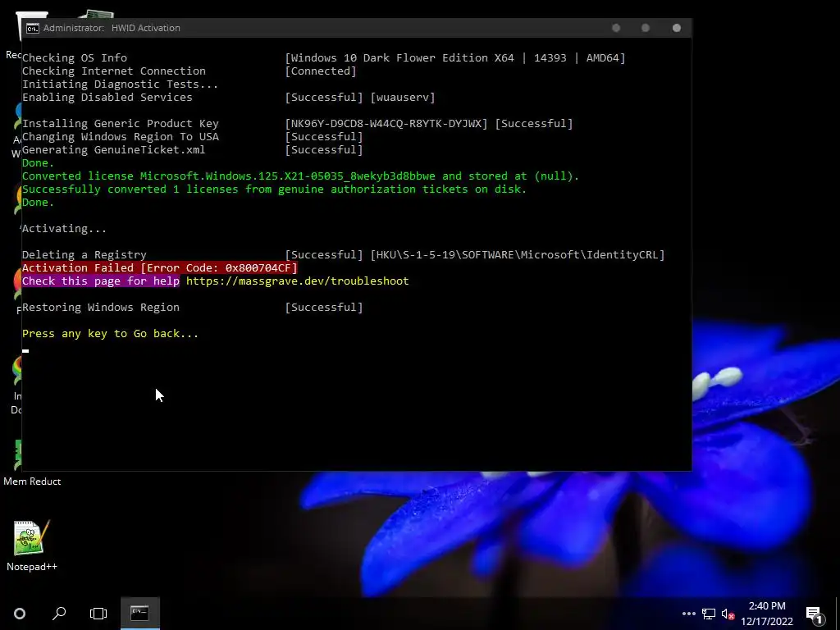
Task: Maximize the HWID Activation window
Action: (x=646, y=28)
